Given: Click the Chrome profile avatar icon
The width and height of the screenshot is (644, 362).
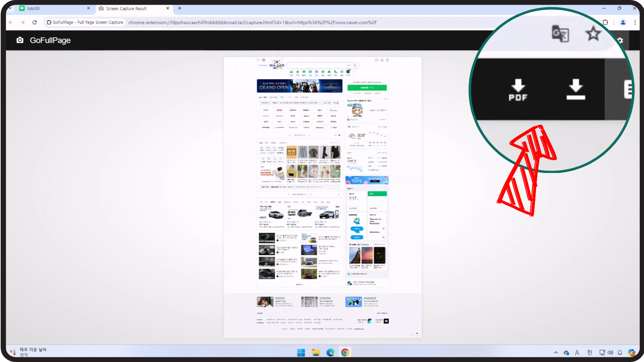Looking at the screenshot, I should [x=623, y=22].
